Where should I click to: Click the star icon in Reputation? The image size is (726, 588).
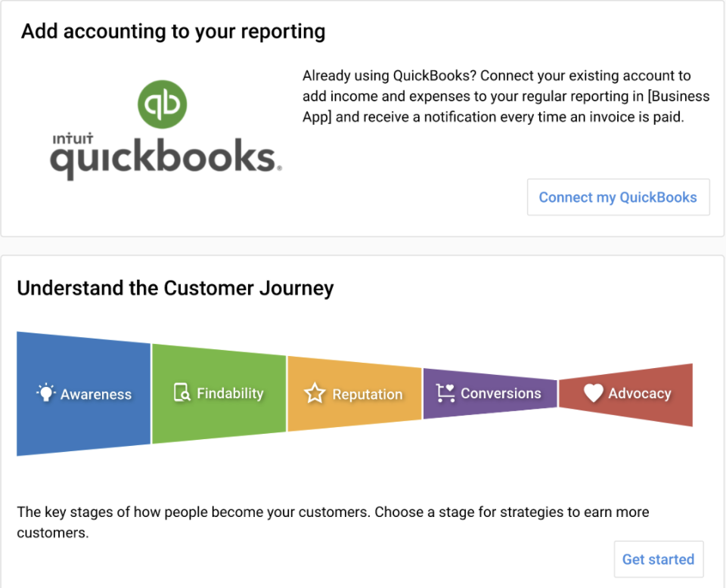[x=315, y=393]
